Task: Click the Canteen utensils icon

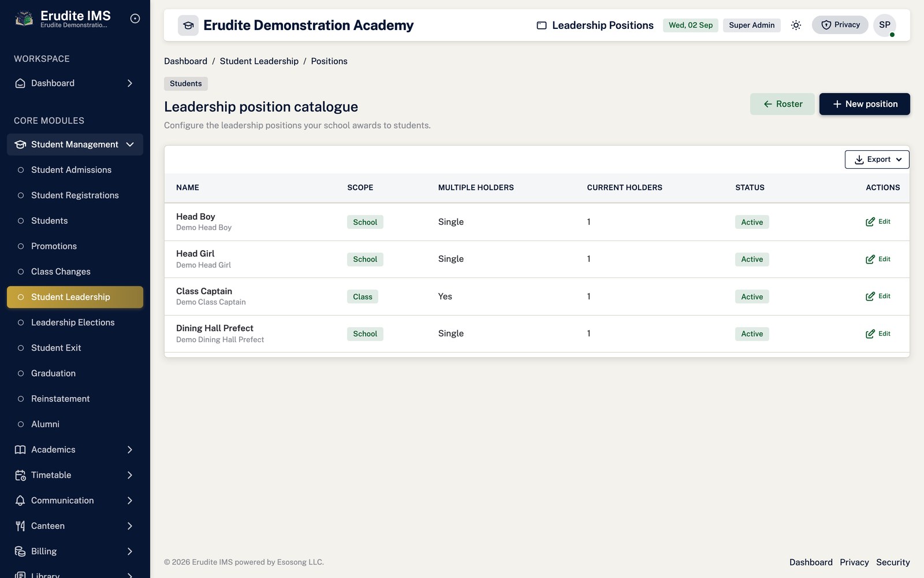Action: point(20,526)
